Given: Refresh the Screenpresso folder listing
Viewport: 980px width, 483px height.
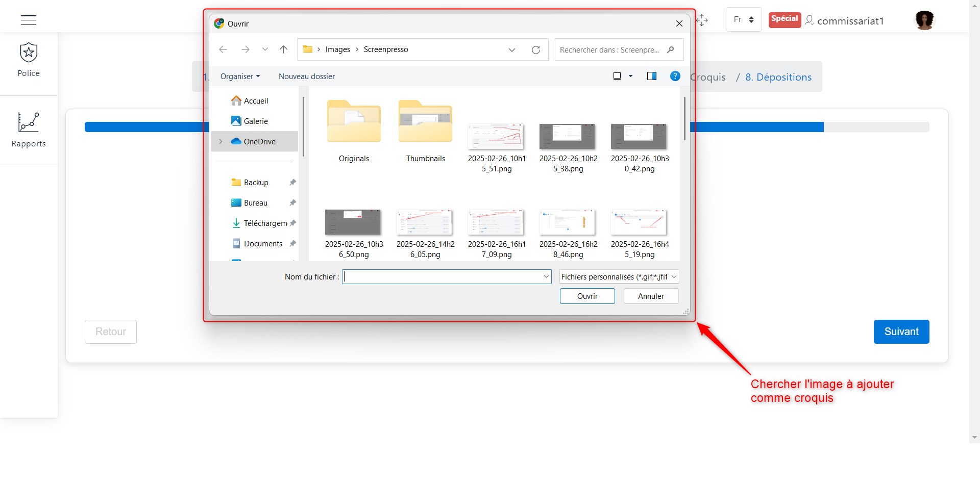Looking at the screenshot, I should pyautogui.click(x=536, y=49).
